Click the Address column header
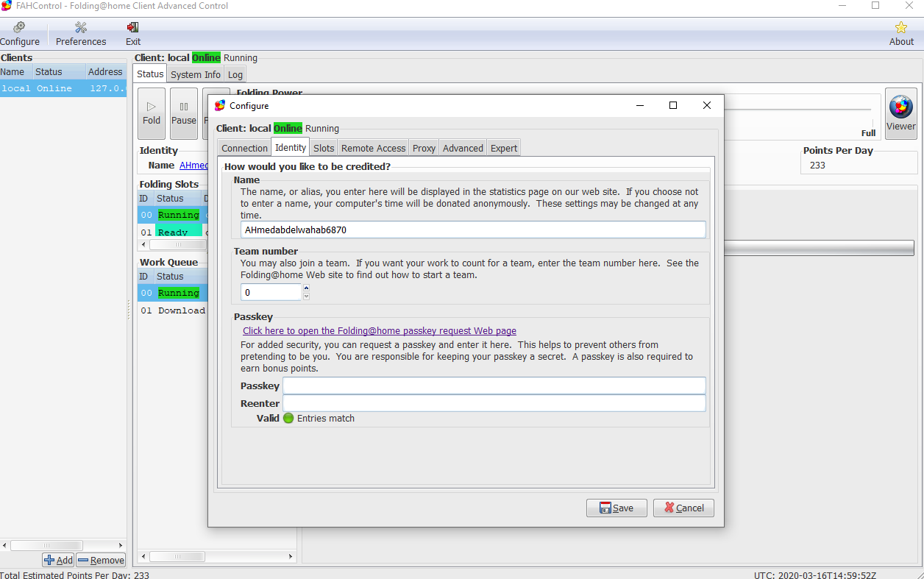This screenshot has height=579, width=924. [105, 72]
